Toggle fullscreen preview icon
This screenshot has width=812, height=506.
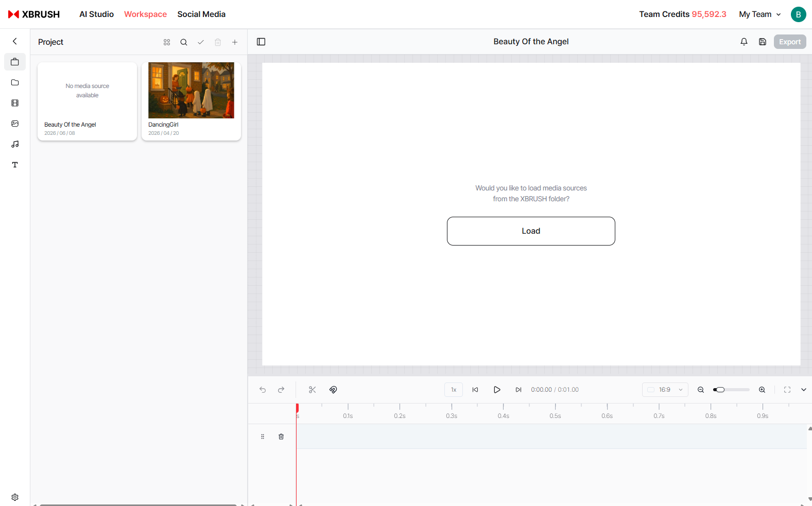tap(787, 390)
